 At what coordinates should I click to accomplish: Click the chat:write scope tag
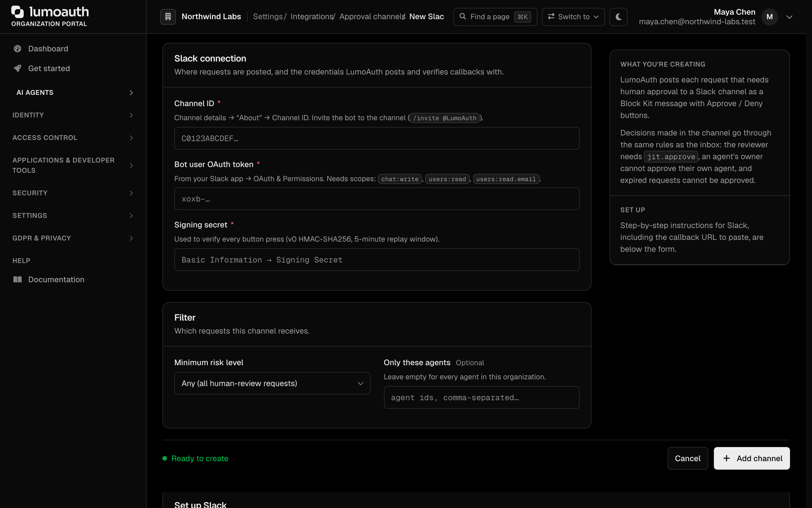(400, 179)
